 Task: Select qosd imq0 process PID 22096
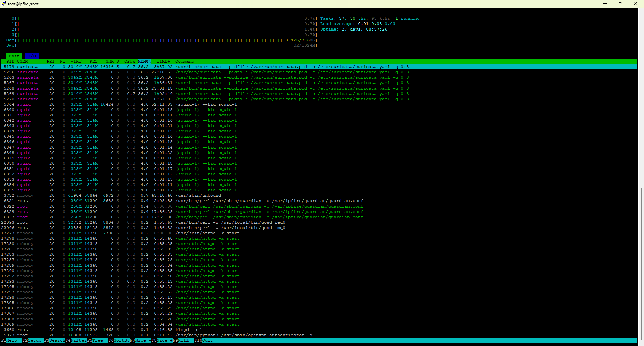pos(319,228)
